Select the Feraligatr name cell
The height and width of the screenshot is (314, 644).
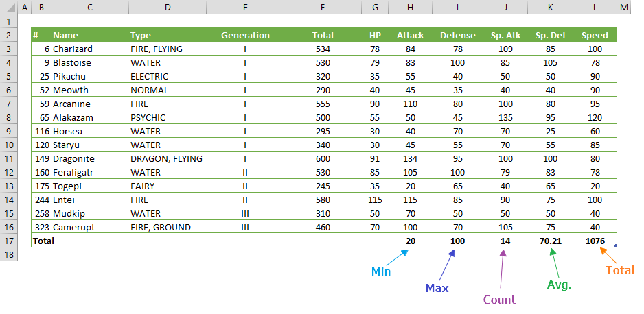(x=89, y=173)
